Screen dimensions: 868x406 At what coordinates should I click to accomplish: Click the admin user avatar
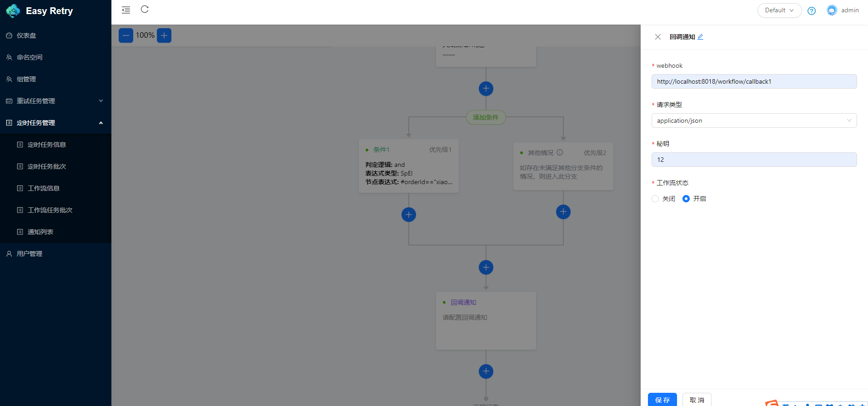(x=832, y=10)
